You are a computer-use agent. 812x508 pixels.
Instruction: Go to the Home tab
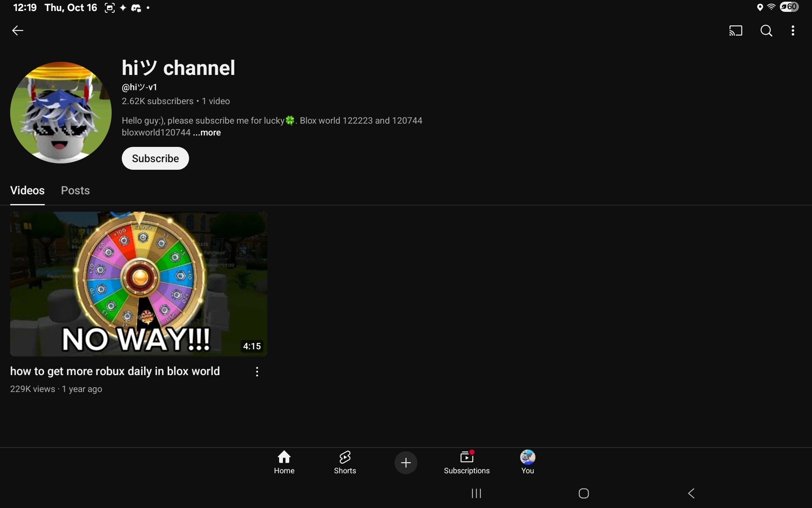click(284, 462)
